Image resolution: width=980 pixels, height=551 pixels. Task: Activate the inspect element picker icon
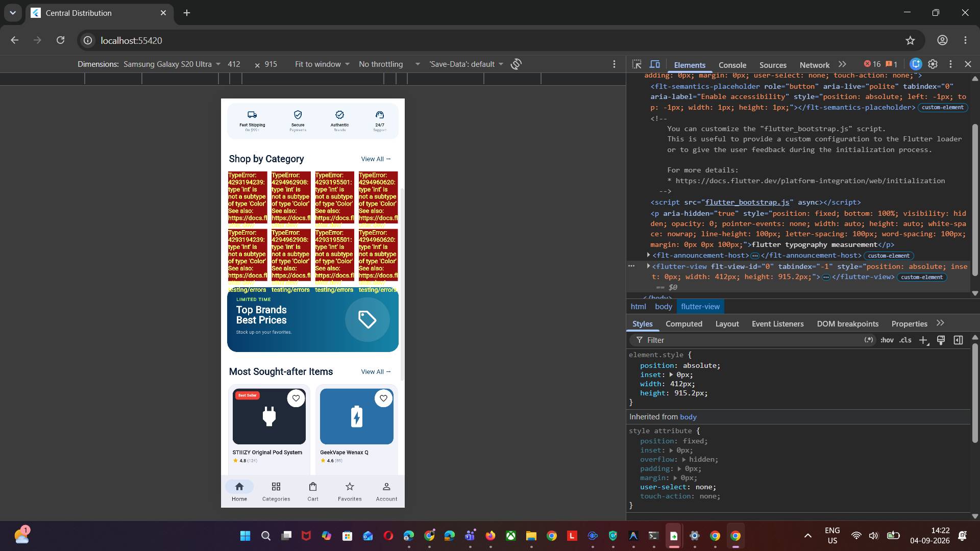636,64
